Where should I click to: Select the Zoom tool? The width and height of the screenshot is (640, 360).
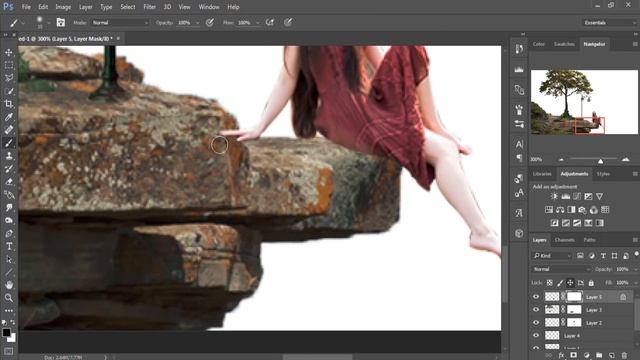tap(9, 298)
